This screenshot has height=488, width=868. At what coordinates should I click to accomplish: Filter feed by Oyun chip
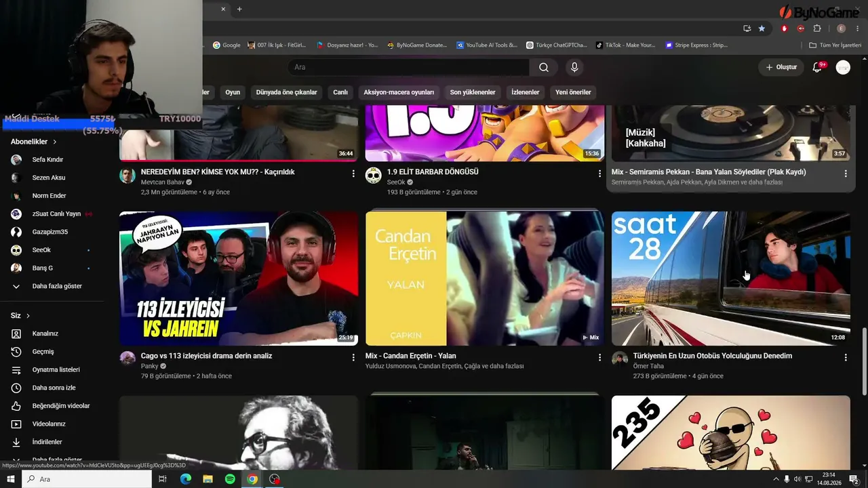233,92
